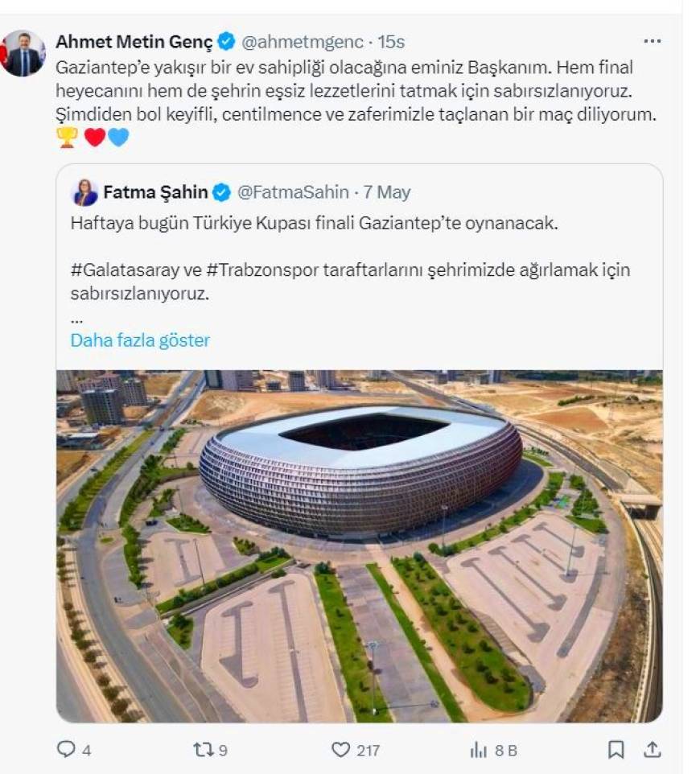This screenshot has width=700, height=774.
Task: Click Ahmet Metin Genç's verified badge
Action: click(x=226, y=42)
